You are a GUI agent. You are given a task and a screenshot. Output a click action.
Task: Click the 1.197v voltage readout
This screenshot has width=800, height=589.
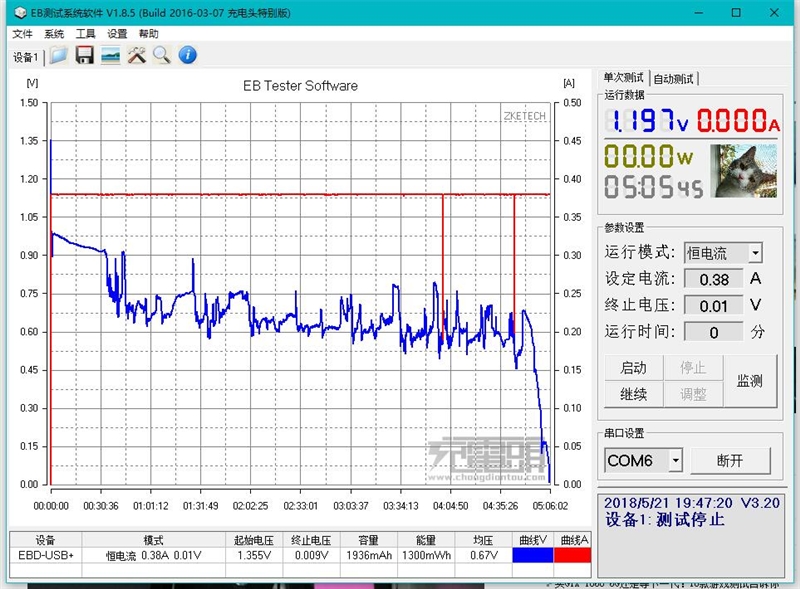coord(647,121)
